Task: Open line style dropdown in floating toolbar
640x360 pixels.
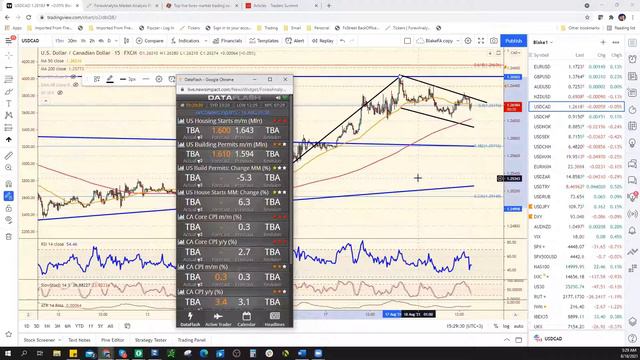Action: pos(146,79)
